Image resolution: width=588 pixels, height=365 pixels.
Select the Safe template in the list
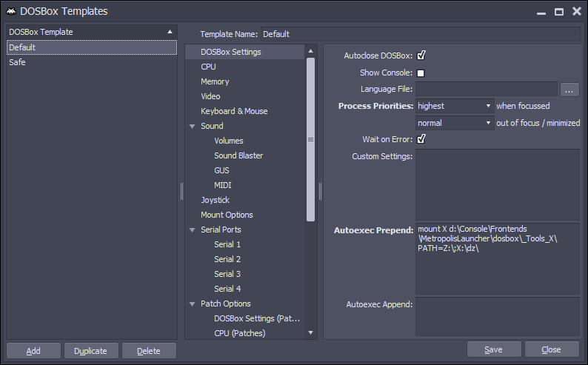pyautogui.click(x=92, y=62)
